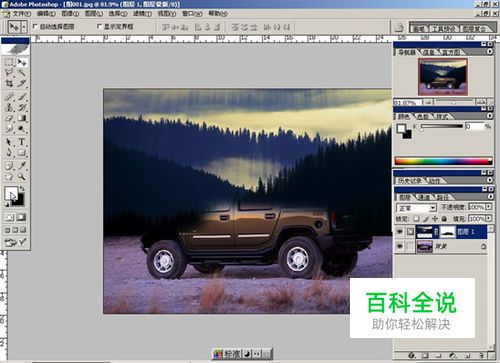The height and width of the screenshot is (363, 500).
Task: Select the Zoom magnifier tool
Action: 22,177
